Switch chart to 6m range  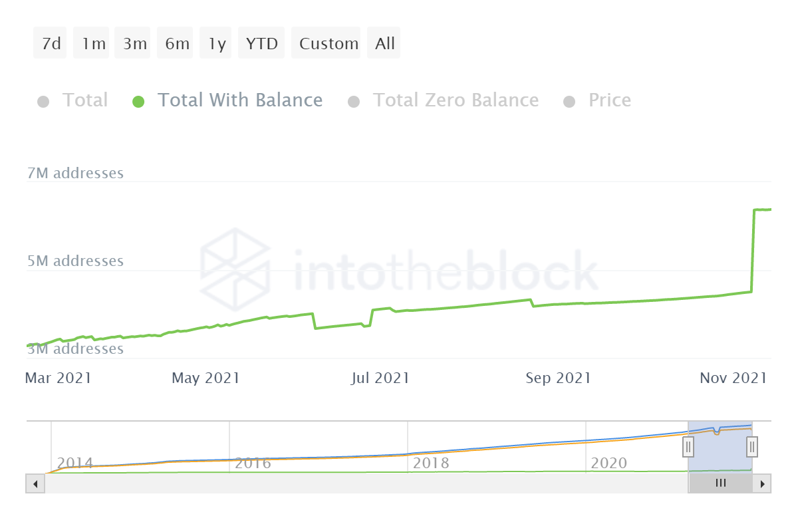click(x=176, y=44)
